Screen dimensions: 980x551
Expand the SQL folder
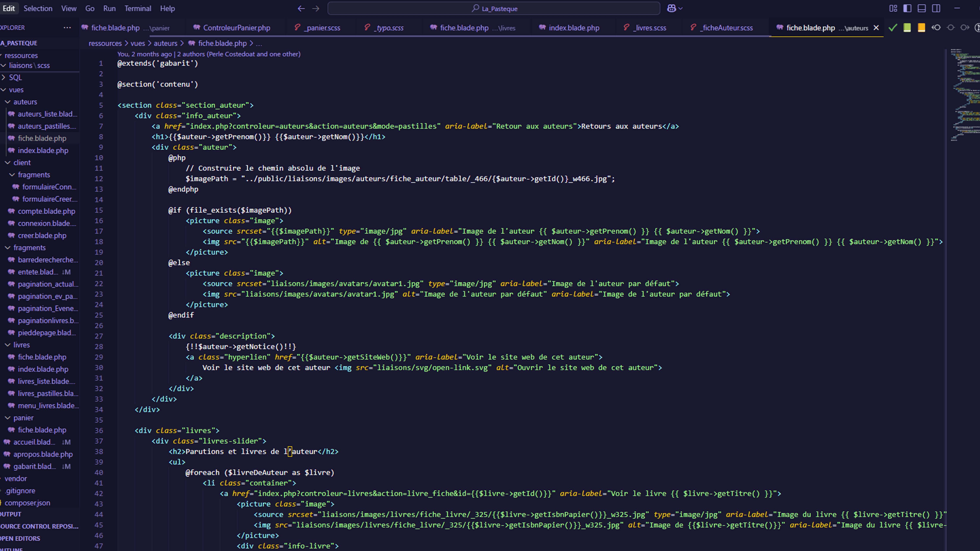tap(15, 77)
